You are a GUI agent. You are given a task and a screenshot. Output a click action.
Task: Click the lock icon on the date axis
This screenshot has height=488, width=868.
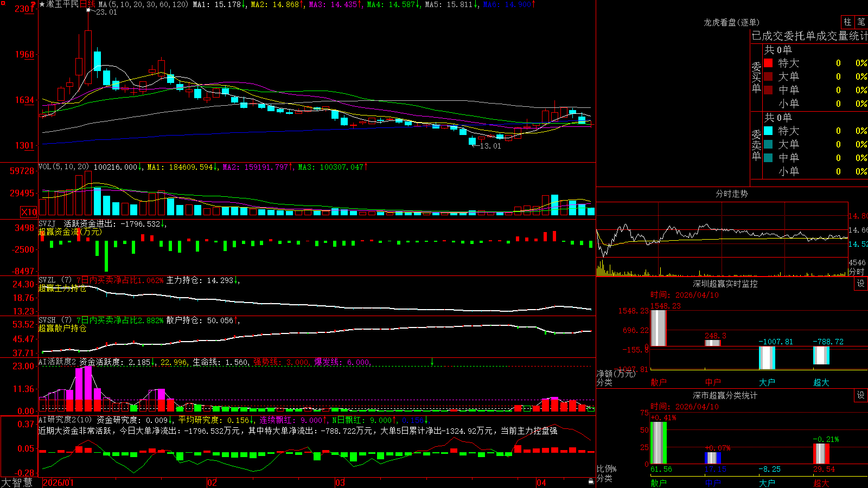(x=591, y=481)
